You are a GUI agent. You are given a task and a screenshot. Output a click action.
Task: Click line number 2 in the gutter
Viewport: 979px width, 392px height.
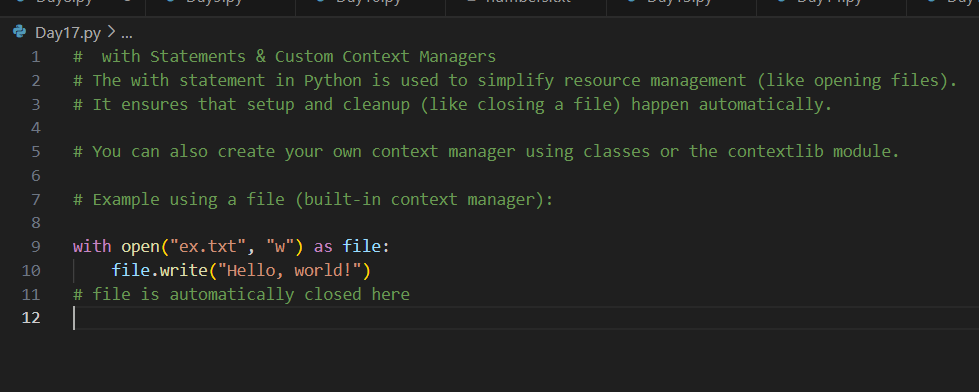pos(35,81)
